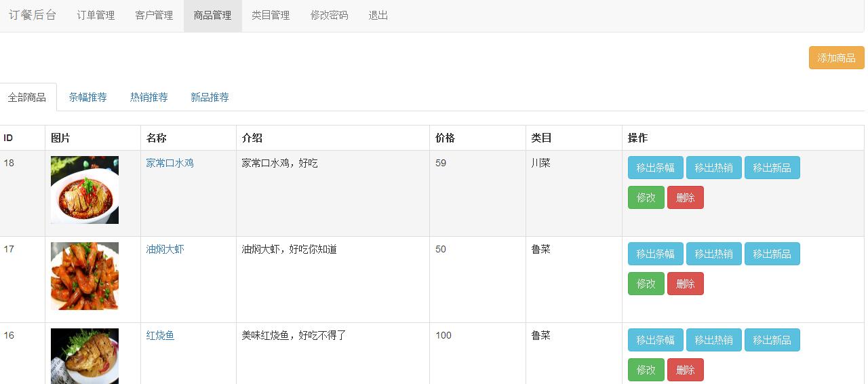This screenshot has height=384, width=868.
Task: Click 移出热销 for 油焖大虾
Action: click(713, 254)
